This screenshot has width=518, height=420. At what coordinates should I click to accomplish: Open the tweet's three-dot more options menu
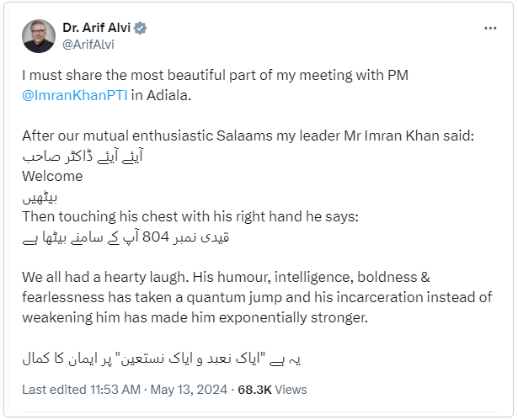click(490, 29)
